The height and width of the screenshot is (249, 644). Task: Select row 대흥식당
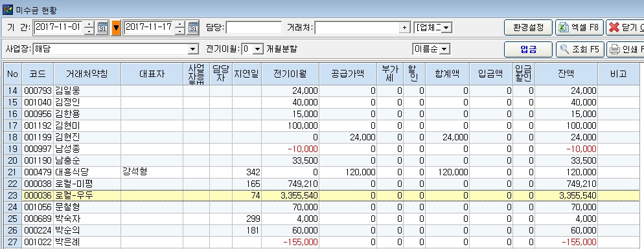[x=321, y=172]
